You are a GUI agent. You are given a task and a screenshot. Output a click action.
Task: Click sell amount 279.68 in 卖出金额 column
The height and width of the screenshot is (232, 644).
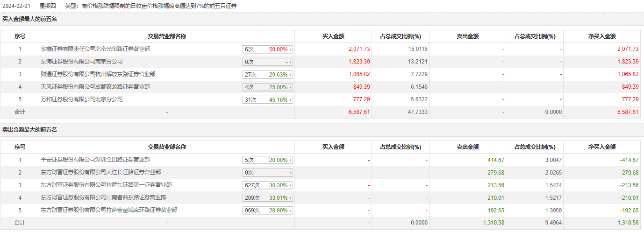[x=496, y=172]
